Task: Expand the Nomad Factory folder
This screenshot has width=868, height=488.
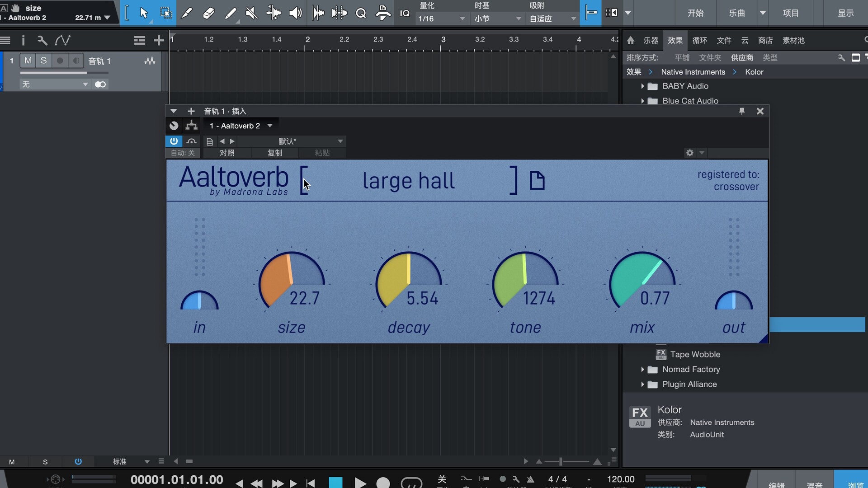Action: click(x=642, y=369)
